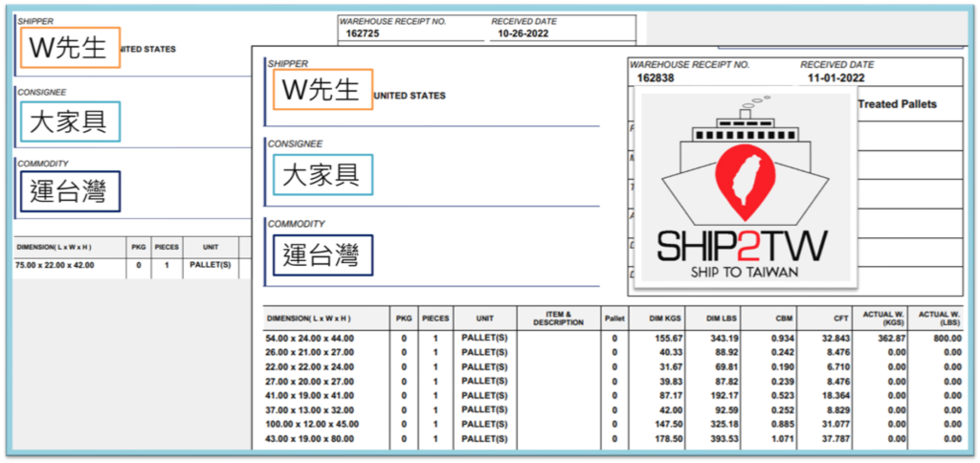Click CFT value 32.843

836,338
